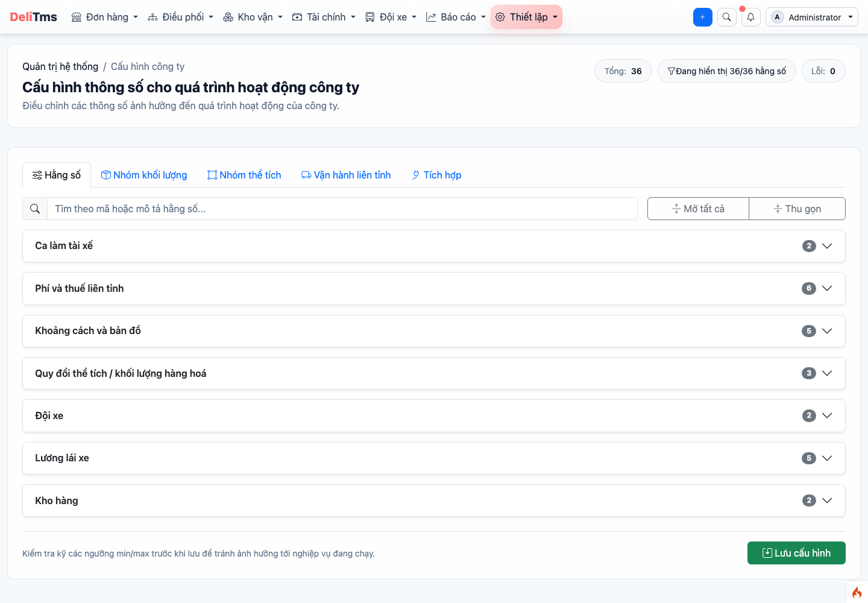868x603 pixels.
Task: Open the notifications bell icon
Action: coord(750,17)
